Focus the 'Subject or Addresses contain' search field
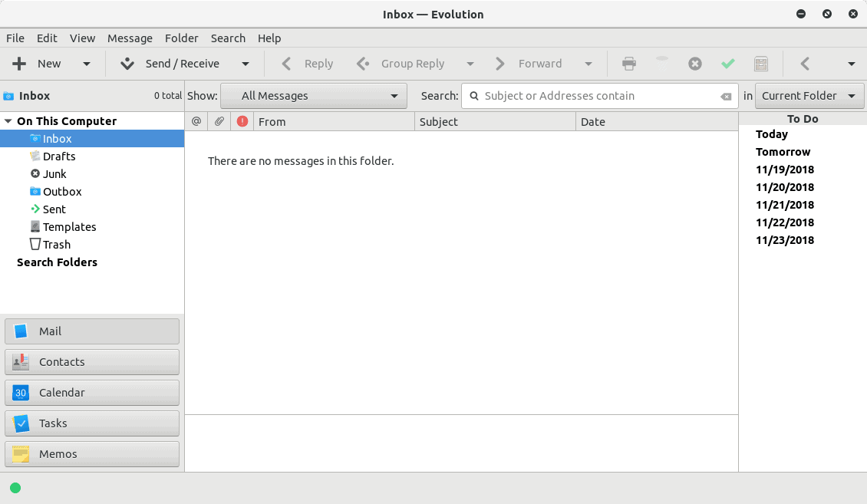 pyautogui.click(x=600, y=96)
